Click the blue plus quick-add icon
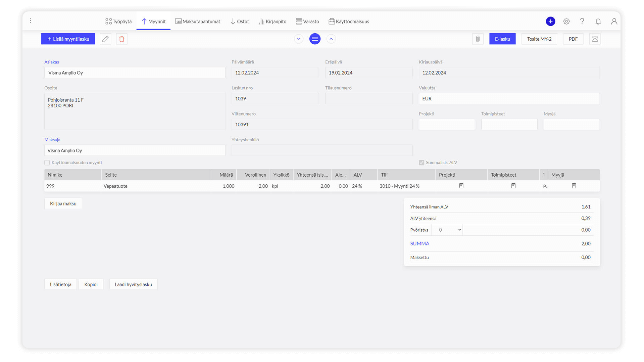 tap(550, 21)
